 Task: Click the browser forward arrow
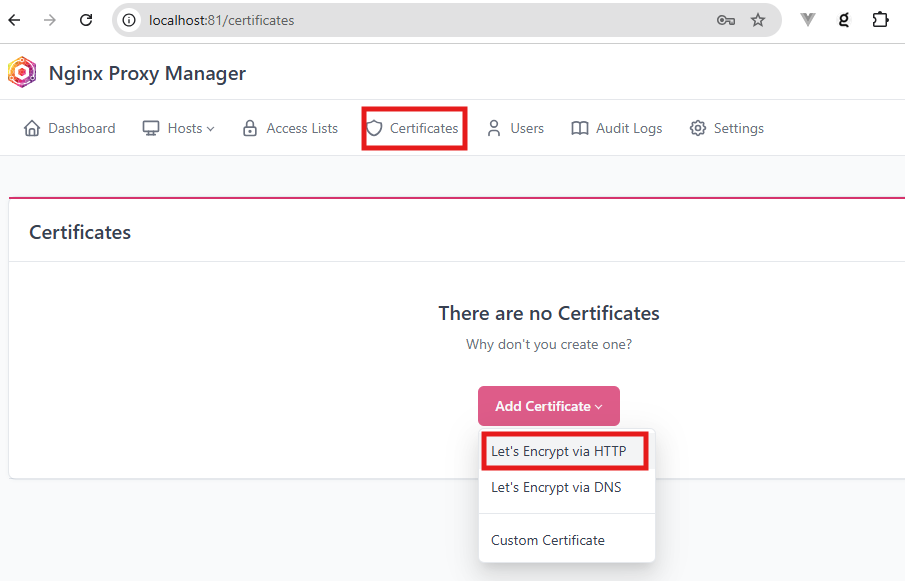[50, 20]
